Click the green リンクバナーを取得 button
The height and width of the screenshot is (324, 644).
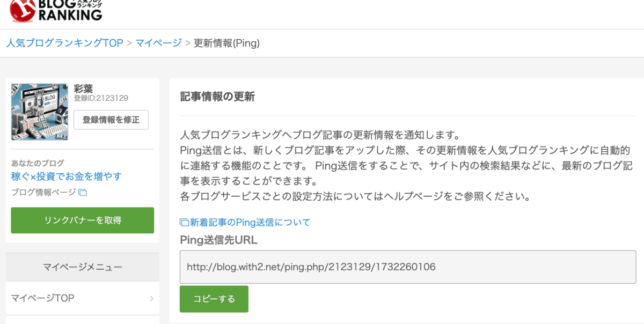click(x=83, y=220)
